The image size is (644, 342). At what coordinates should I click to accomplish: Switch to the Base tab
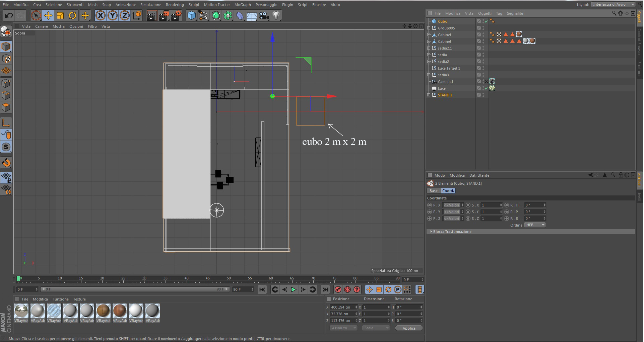434,191
